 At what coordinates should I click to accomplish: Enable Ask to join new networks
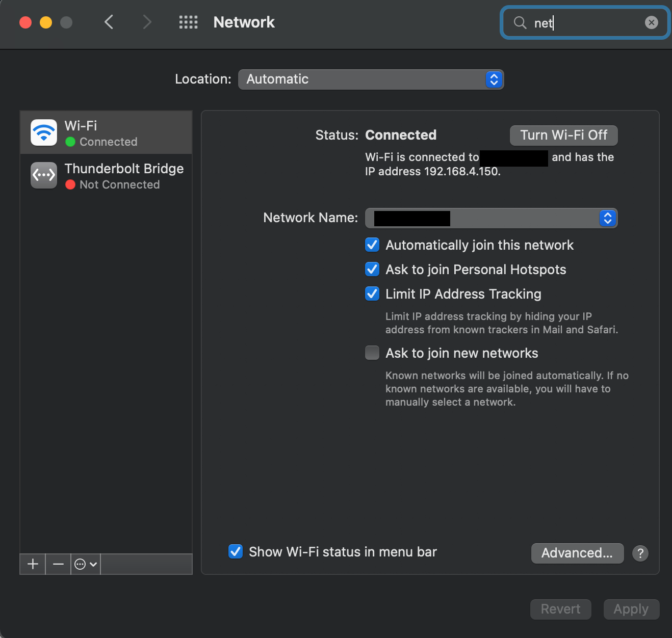[x=372, y=353]
